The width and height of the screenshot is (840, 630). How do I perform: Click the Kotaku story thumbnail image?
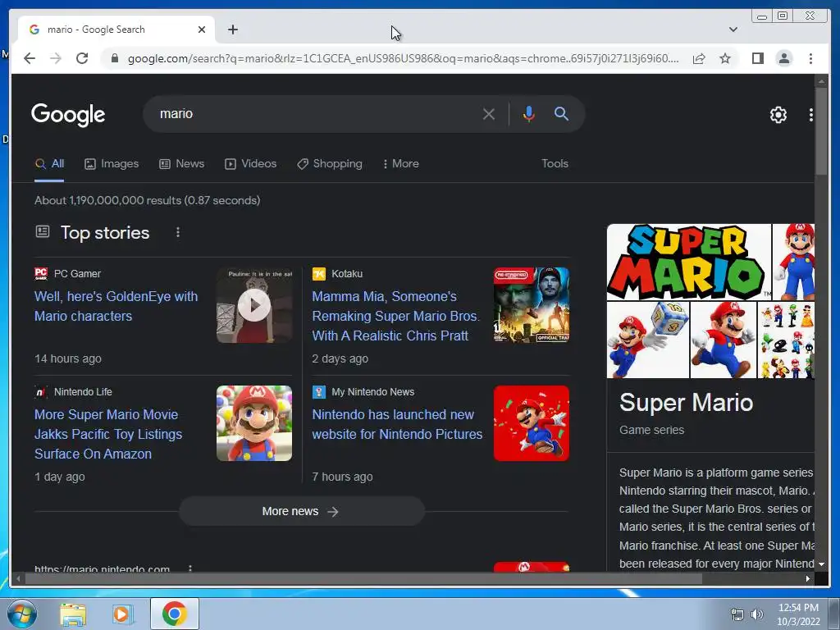pos(532,305)
